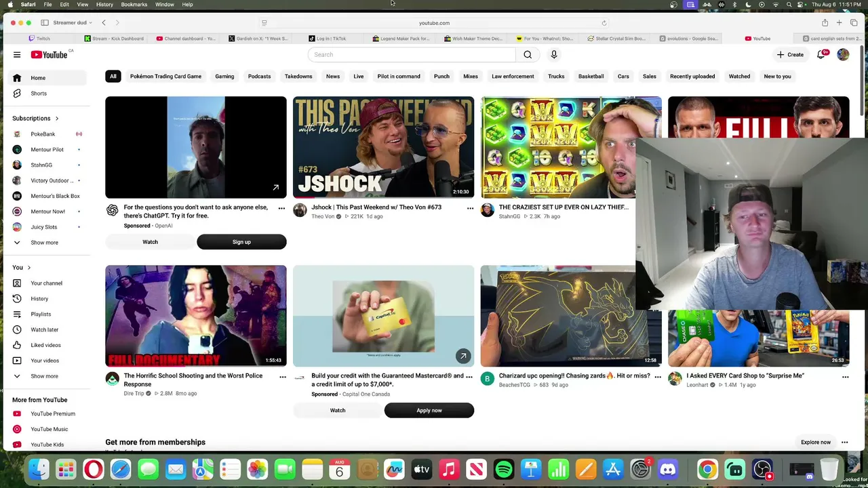Click Watch on the ChatGPT ad
The image size is (868, 488).
150,242
